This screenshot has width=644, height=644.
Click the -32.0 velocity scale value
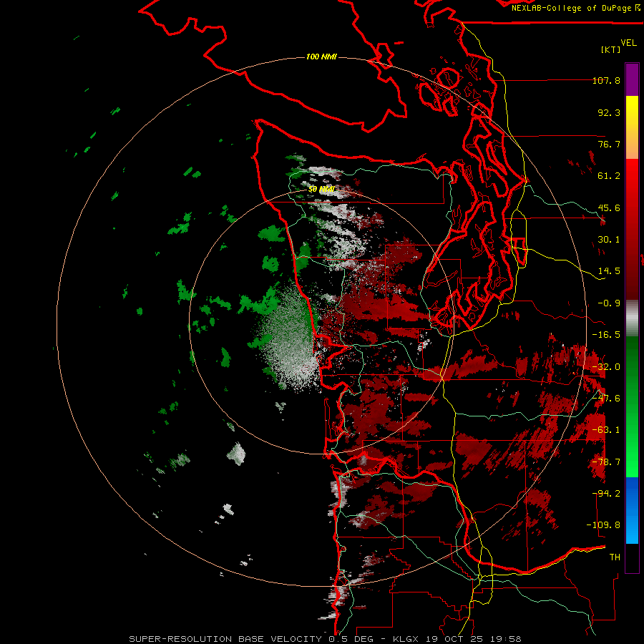[x=606, y=367]
